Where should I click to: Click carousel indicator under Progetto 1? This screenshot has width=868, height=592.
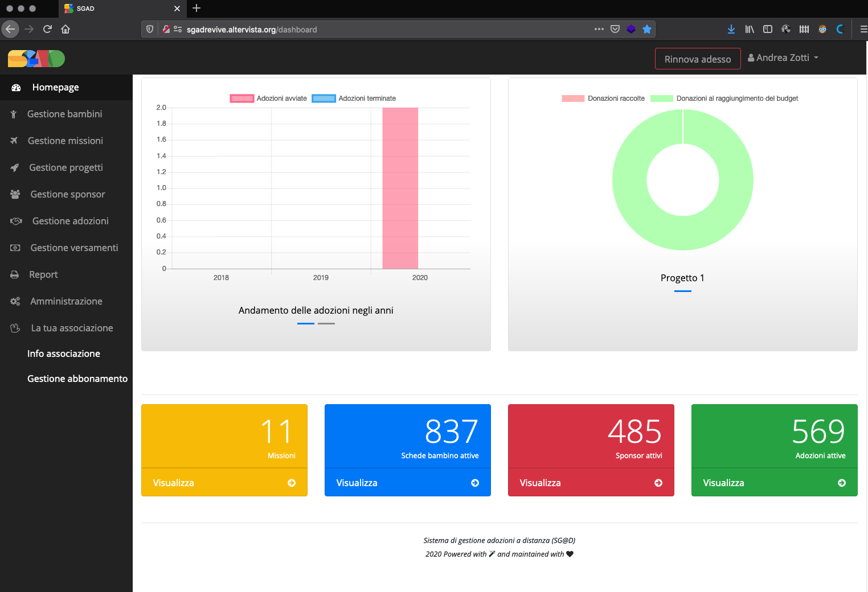pyautogui.click(x=683, y=291)
